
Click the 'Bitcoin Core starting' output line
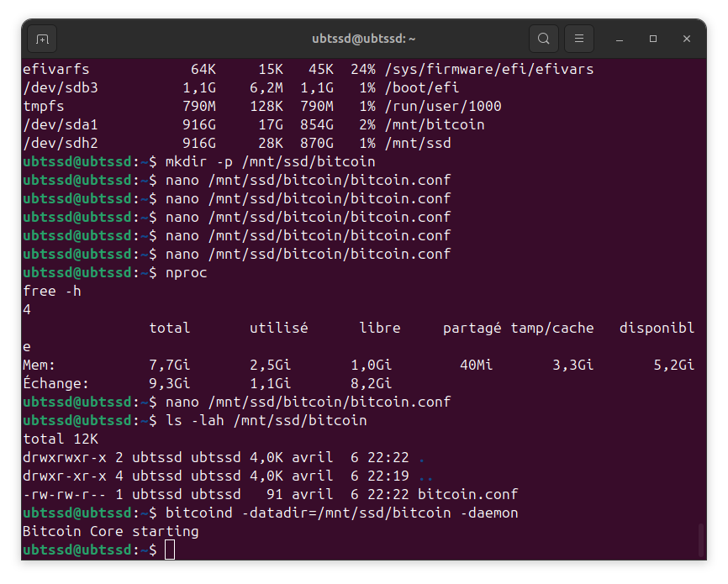click(110, 531)
